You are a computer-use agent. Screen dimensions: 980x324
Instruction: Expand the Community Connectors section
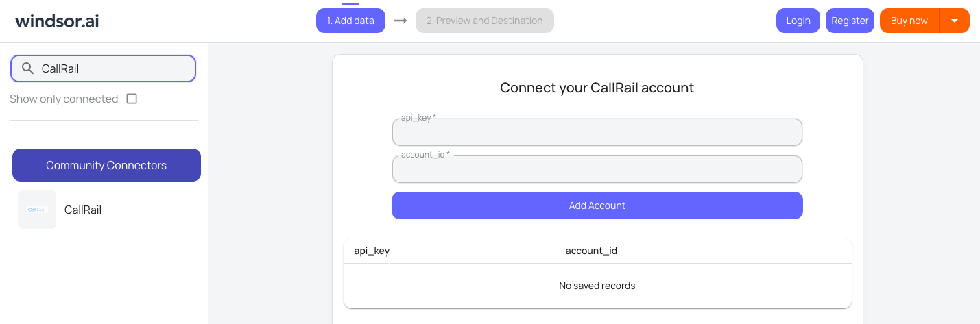coord(106,165)
